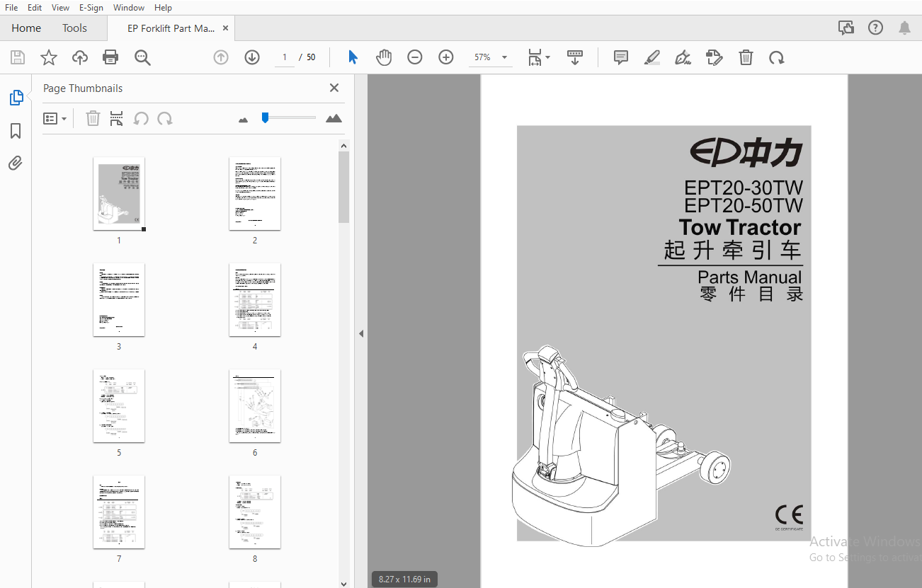922x588 pixels.
Task: Add a sticky note comment
Action: (621, 57)
